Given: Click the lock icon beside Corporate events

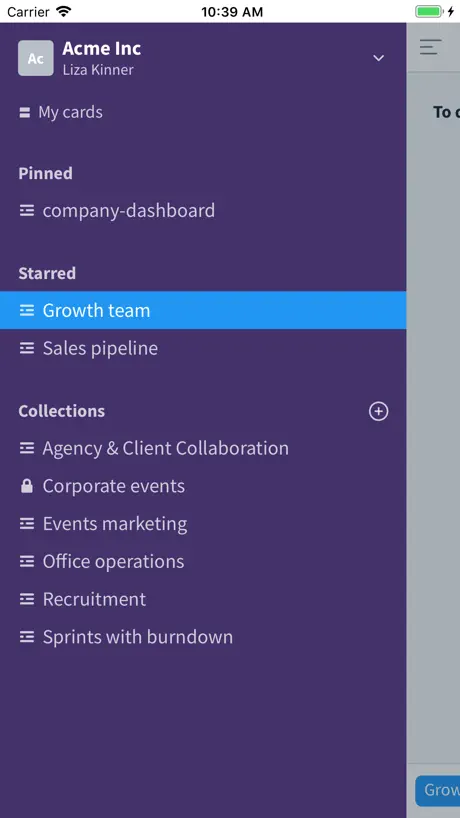Looking at the screenshot, I should pyautogui.click(x=27, y=486).
